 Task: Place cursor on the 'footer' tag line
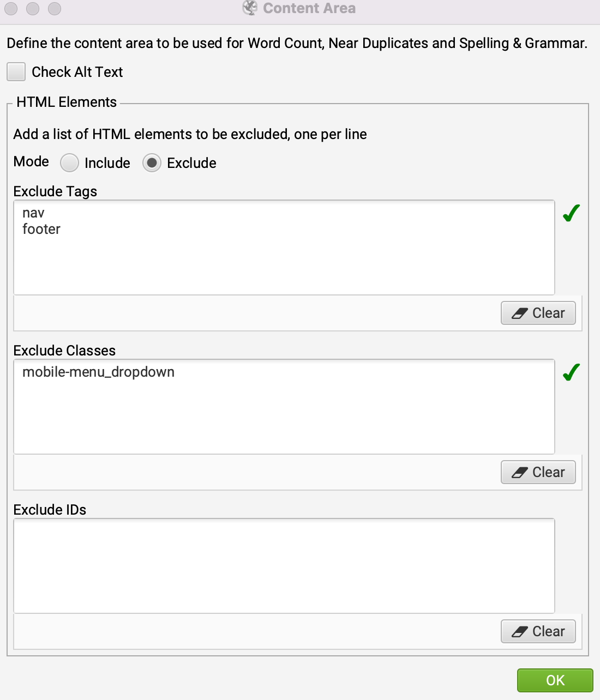tap(41, 229)
